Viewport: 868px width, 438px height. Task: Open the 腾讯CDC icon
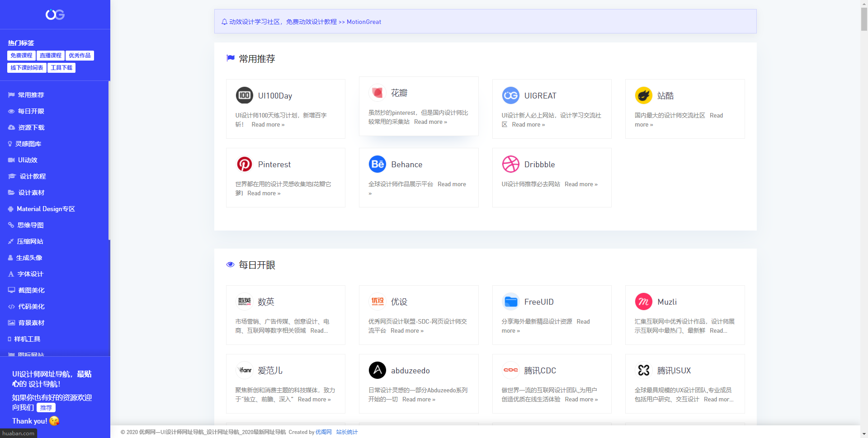[510, 370]
